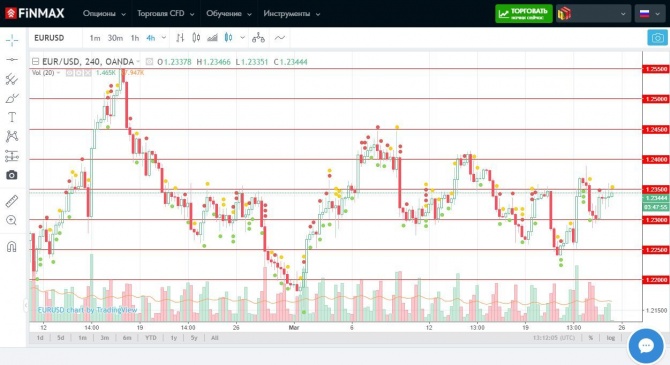Set bottom date range to 1m
The image size is (670, 365).
pyautogui.click(x=82, y=338)
